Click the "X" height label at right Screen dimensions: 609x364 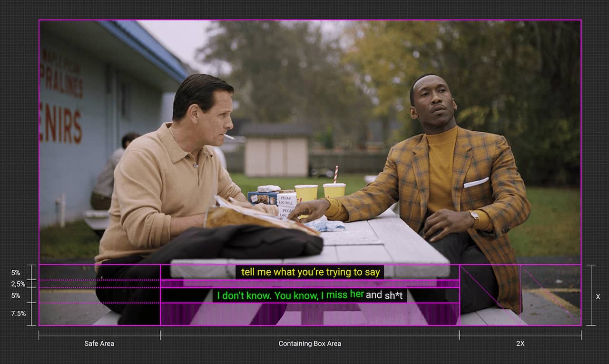pyautogui.click(x=598, y=296)
